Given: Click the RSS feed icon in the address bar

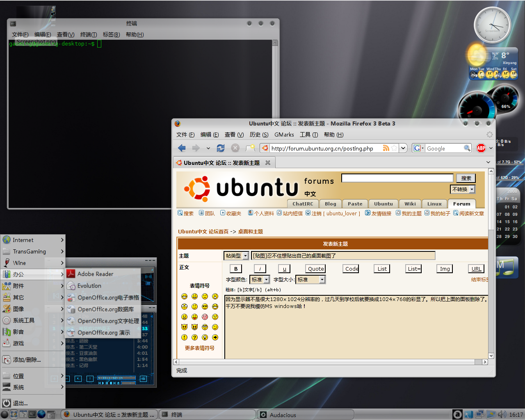Looking at the screenshot, I should coord(386,148).
